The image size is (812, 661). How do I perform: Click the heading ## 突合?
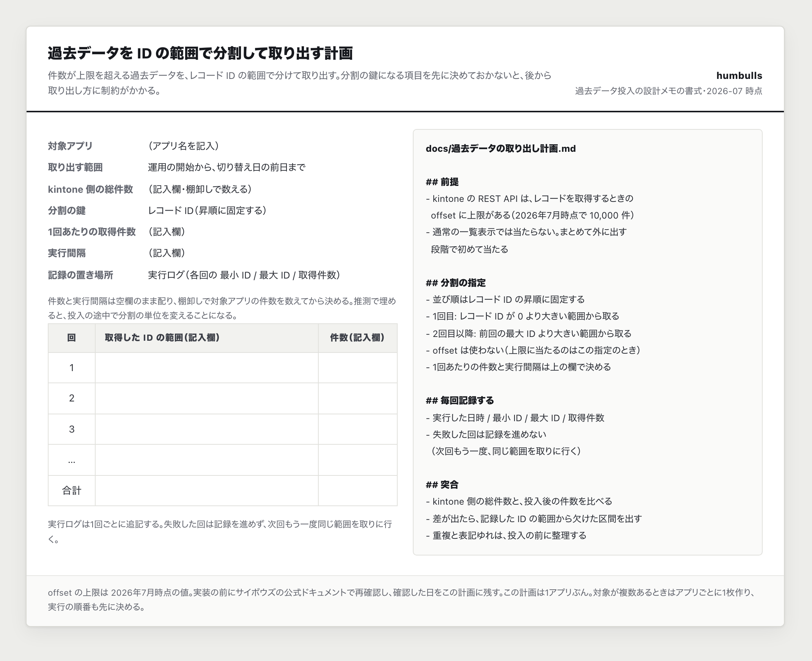point(442,485)
